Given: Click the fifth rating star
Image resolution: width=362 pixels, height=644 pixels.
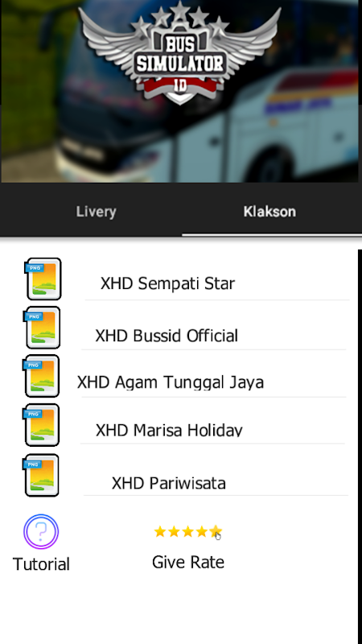Looking at the screenshot, I should (x=216, y=532).
